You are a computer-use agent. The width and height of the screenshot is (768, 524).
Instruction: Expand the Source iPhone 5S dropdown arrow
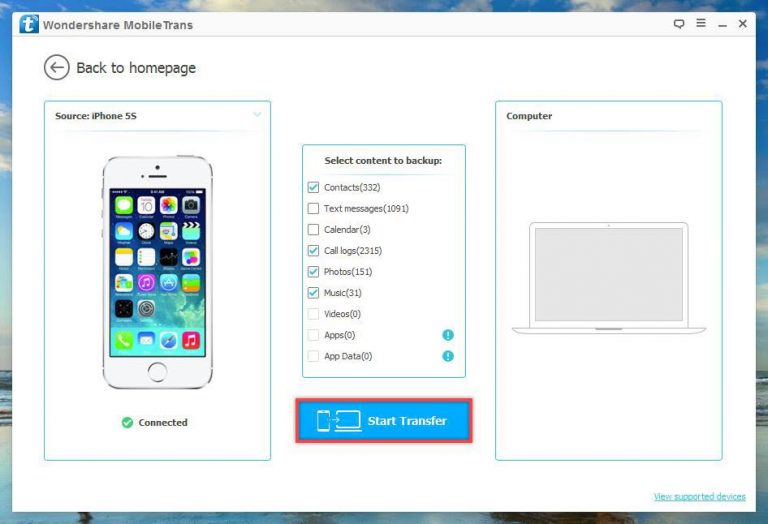click(x=257, y=115)
